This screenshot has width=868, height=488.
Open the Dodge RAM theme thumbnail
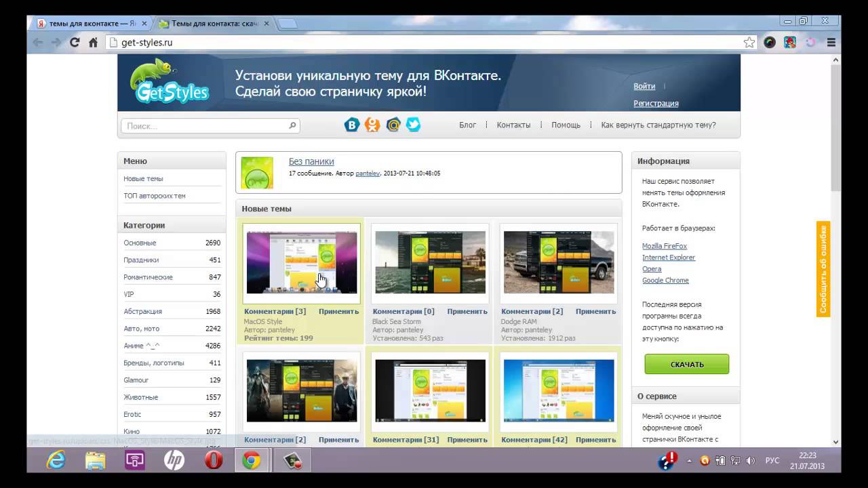pyautogui.click(x=559, y=263)
